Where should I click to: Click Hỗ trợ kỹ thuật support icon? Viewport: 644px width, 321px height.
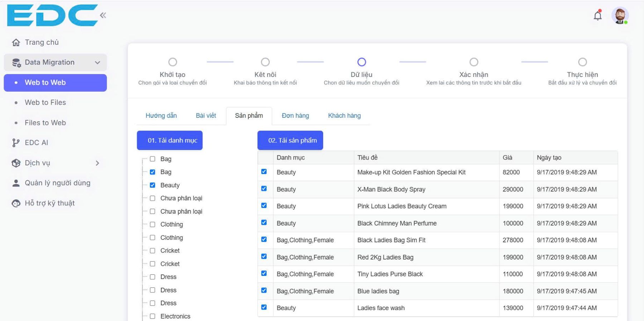(x=16, y=203)
